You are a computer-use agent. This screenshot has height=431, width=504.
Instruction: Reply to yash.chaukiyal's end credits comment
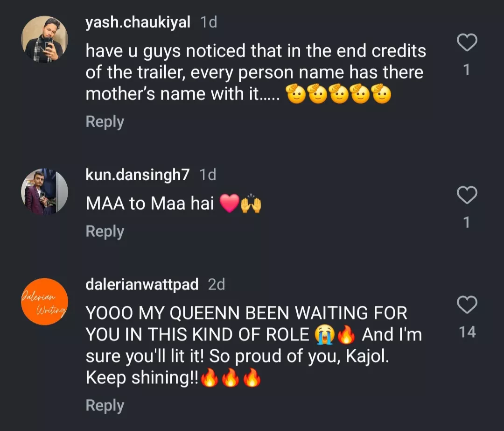(x=105, y=122)
